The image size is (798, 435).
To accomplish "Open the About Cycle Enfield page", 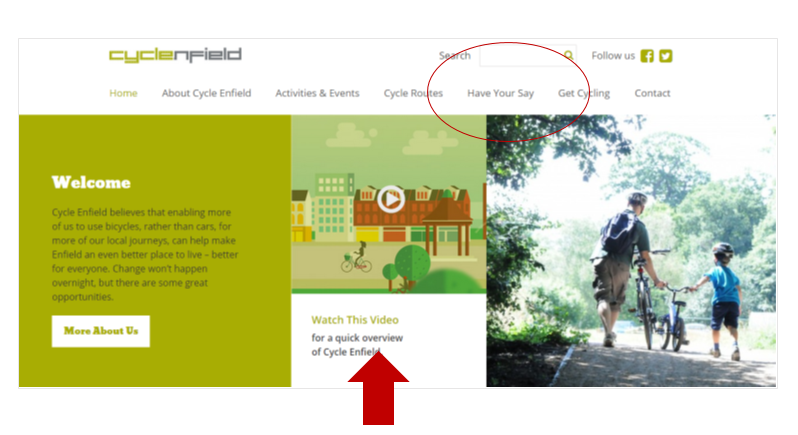I will tap(206, 93).
